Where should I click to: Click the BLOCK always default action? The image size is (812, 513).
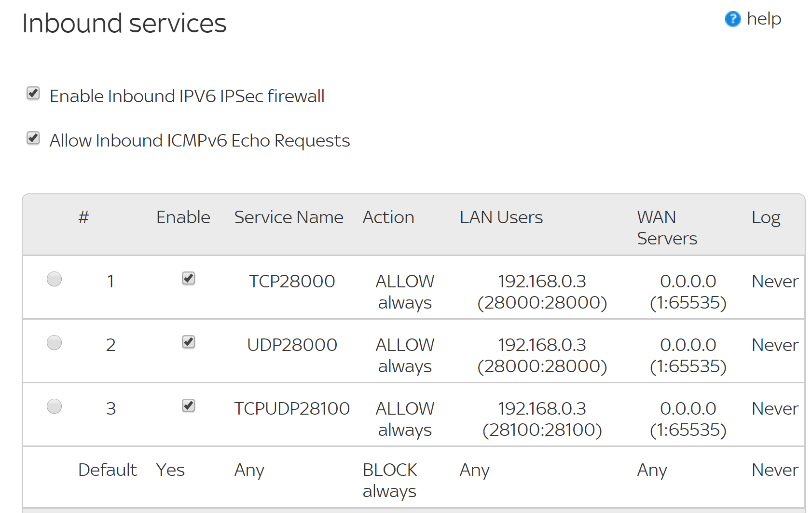(x=390, y=480)
